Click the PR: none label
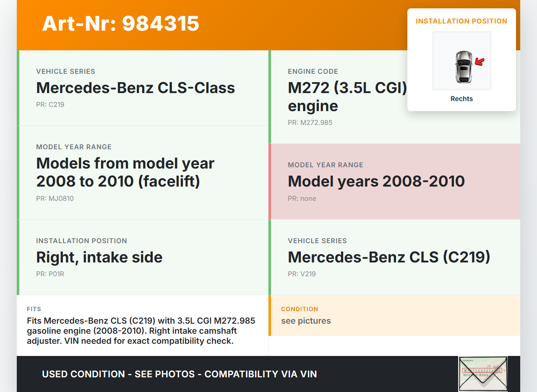 tap(302, 199)
